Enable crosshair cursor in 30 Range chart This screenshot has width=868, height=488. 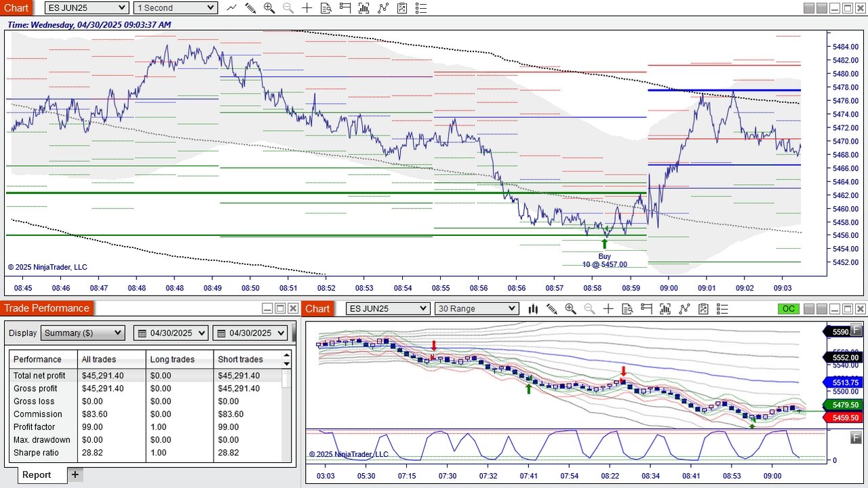[608, 309]
